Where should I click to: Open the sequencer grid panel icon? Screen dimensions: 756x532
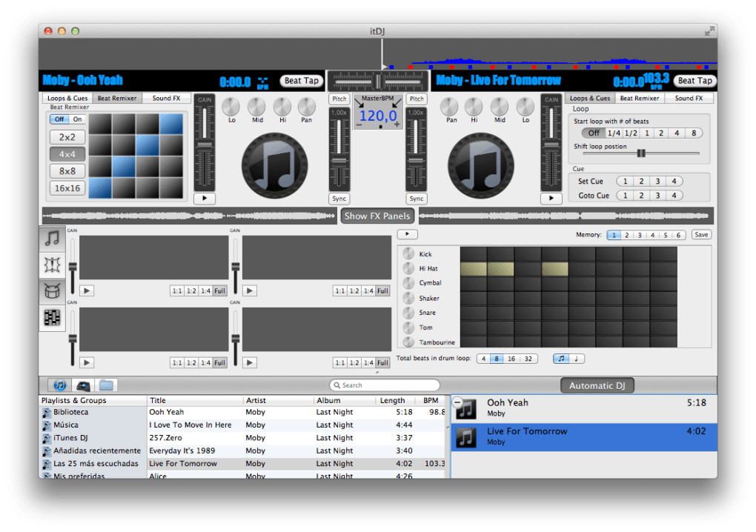(x=52, y=318)
